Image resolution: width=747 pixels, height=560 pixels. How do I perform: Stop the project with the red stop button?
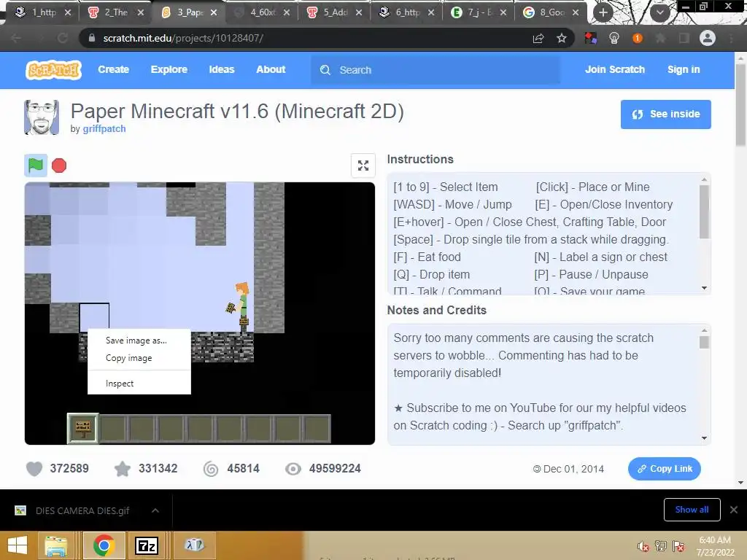pyautogui.click(x=59, y=166)
